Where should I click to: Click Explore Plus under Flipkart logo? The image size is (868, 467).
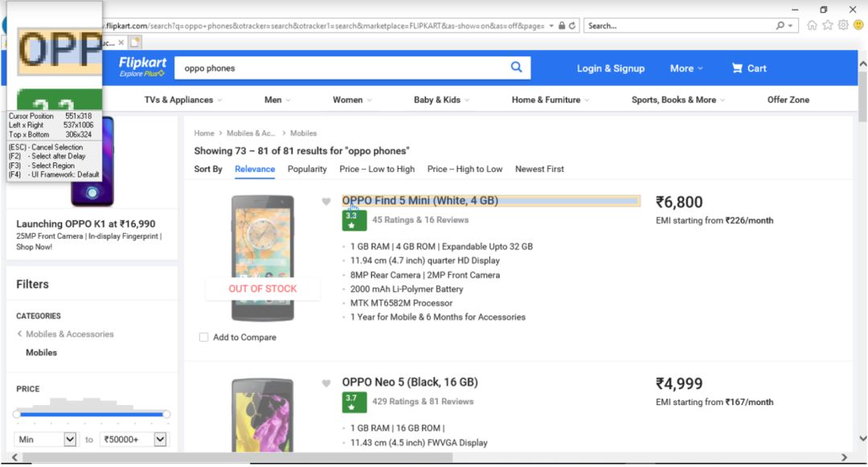[141, 74]
